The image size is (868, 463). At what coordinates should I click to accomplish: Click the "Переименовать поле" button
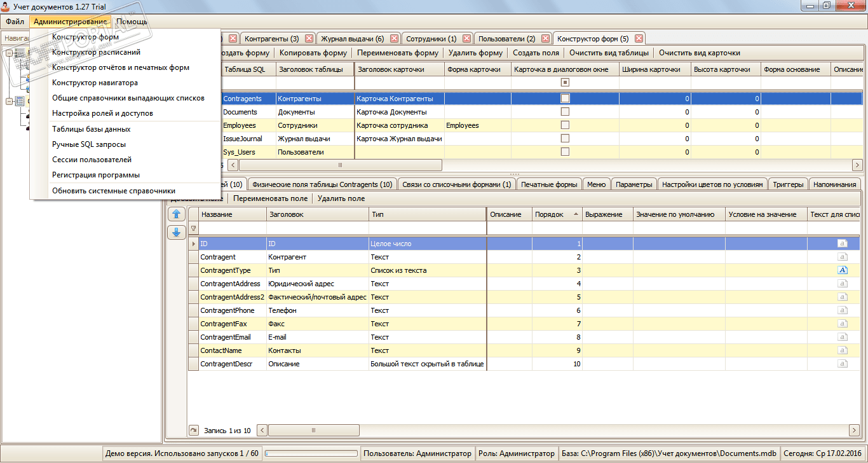click(270, 198)
